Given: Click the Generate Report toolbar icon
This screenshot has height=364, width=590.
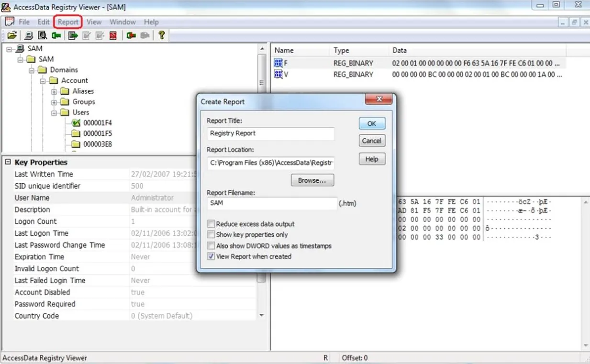Looking at the screenshot, I should point(72,35).
